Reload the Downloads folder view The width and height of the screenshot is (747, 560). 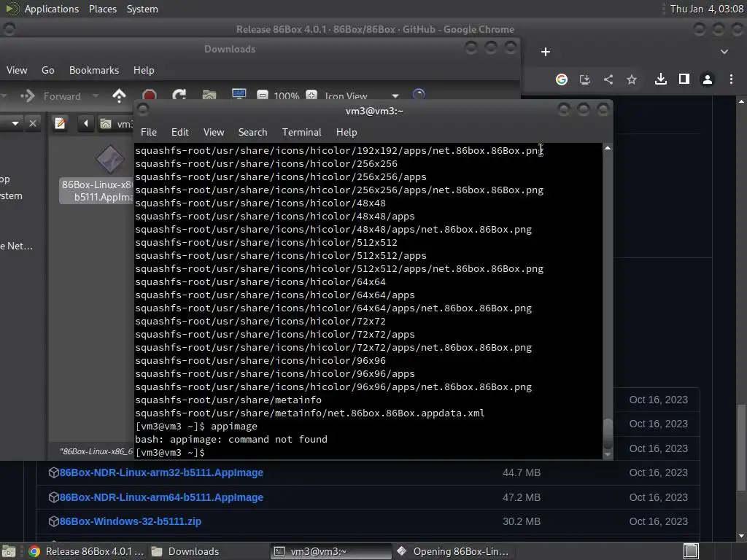[179, 96]
